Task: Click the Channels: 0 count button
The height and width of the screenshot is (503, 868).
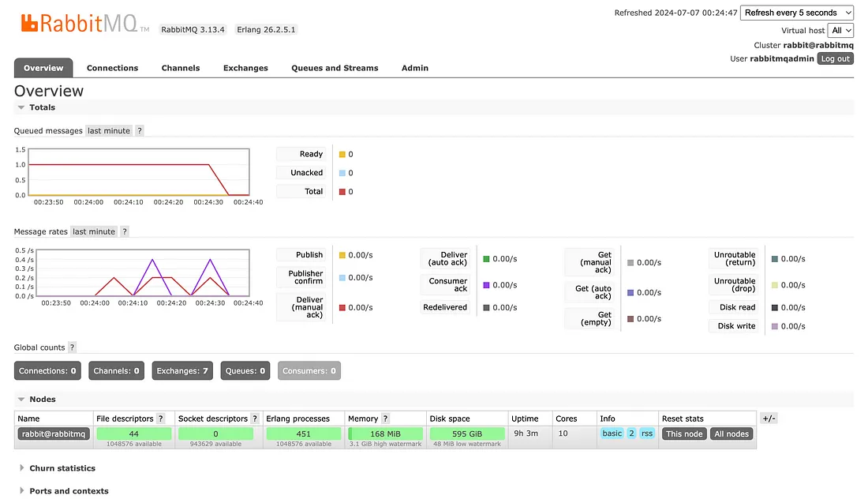Action: pos(116,371)
